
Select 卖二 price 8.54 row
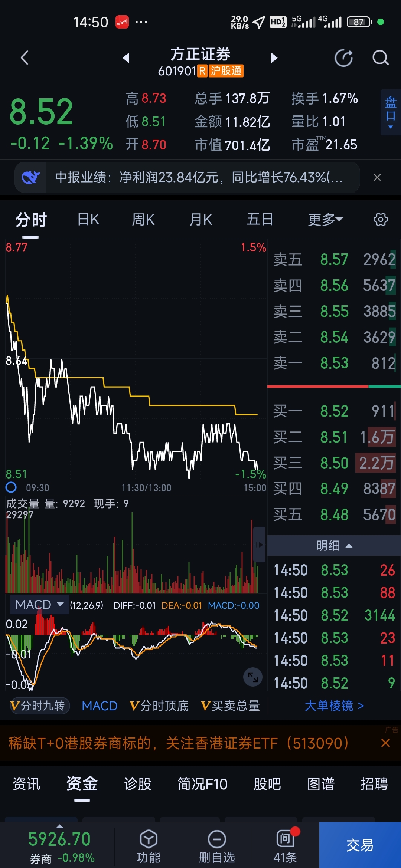[334, 338]
